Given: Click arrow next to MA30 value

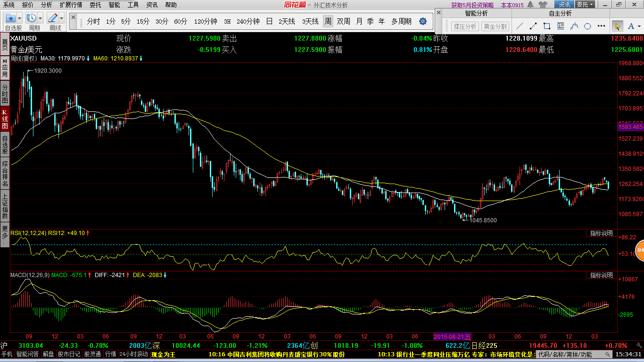Looking at the screenshot, I should [x=88, y=59].
